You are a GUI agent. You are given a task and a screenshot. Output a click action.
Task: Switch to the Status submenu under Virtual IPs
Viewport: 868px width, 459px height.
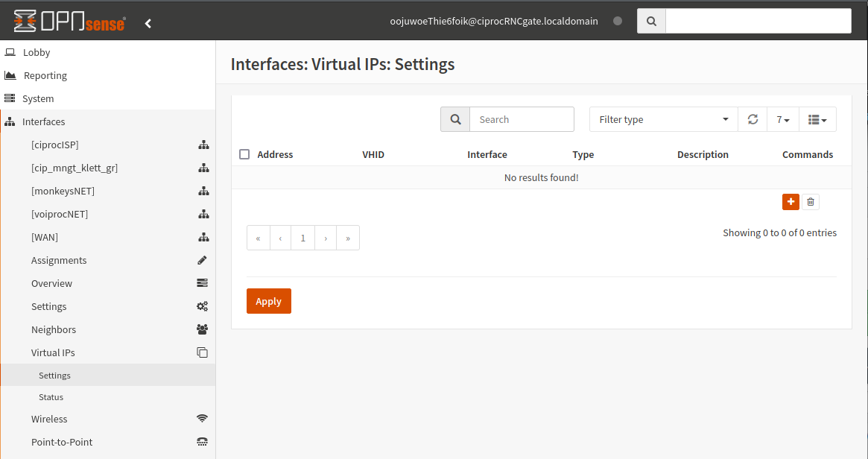(51, 396)
